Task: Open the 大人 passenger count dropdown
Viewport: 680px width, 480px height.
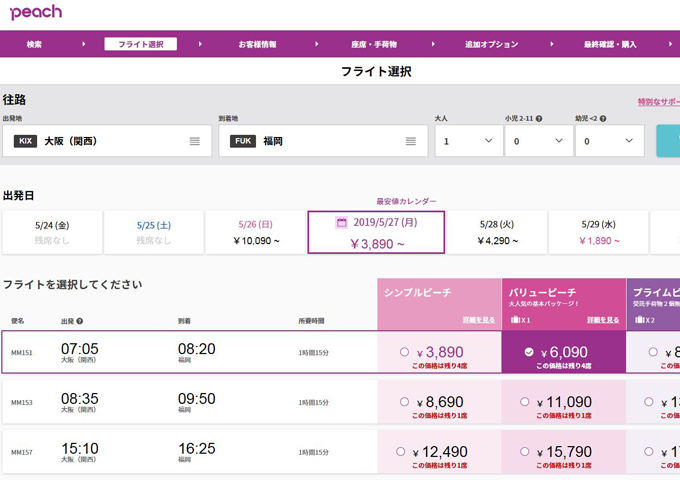Action: click(469, 141)
